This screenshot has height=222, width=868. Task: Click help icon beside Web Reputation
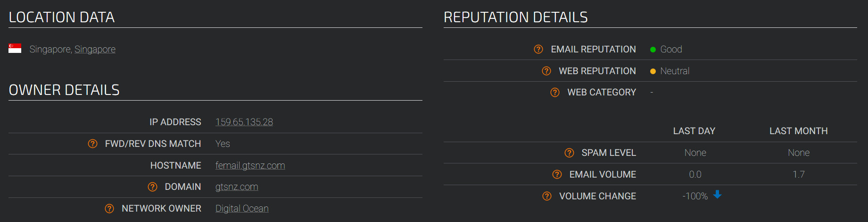(546, 71)
